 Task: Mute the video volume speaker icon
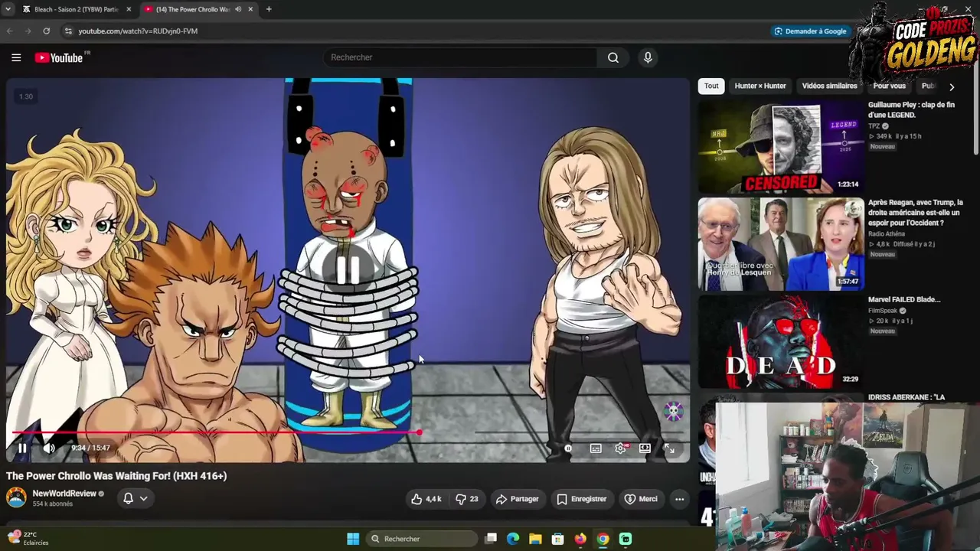(x=49, y=448)
